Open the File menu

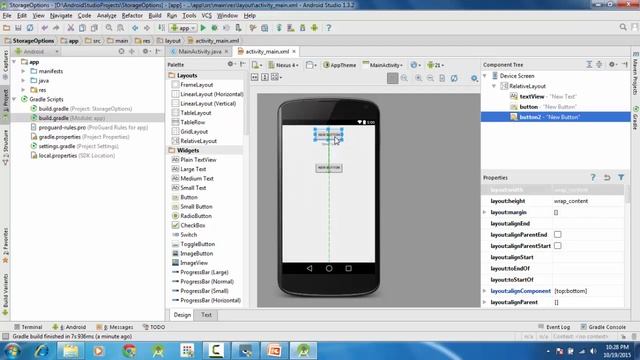pos(7,16)
